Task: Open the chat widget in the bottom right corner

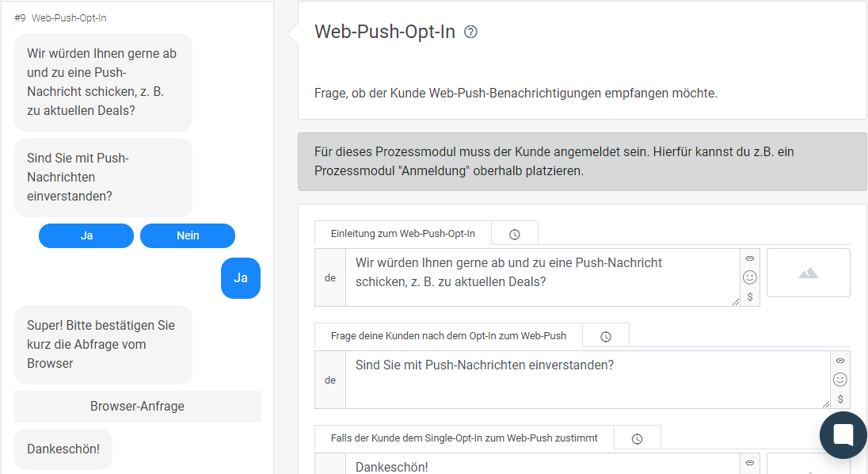Action: (843, 434)
